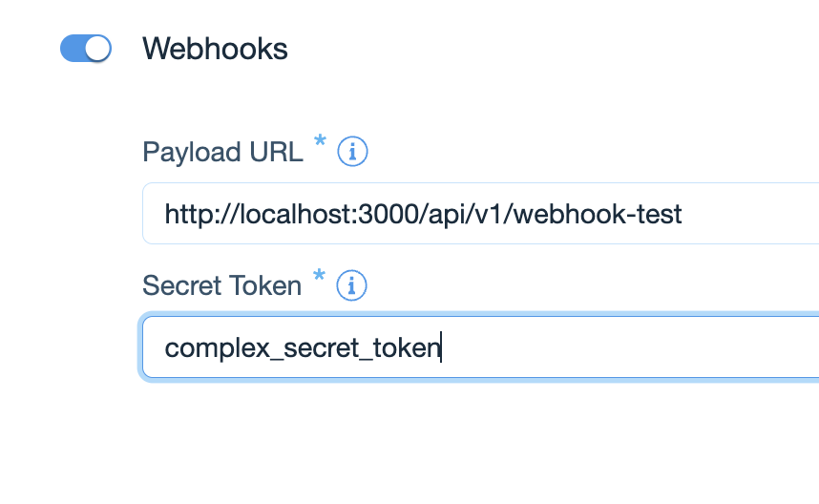Click the info icon beside Secret Token

[x=352, y=284]
